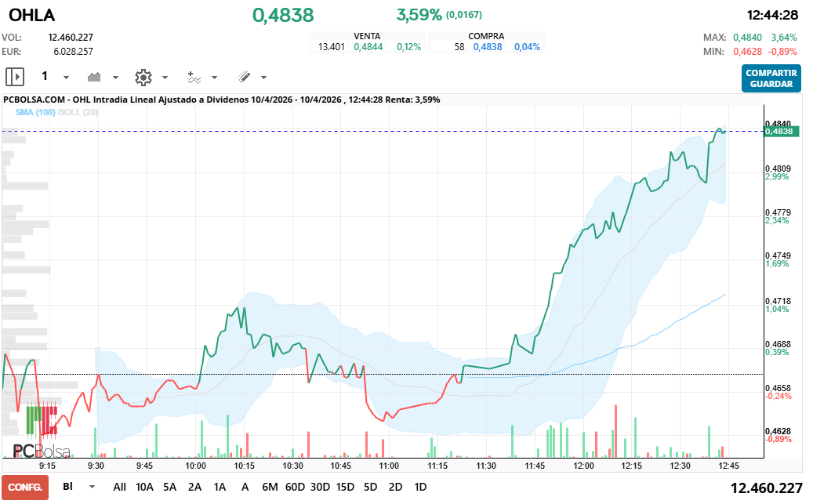Toggle the side panel icon in toolbar
Screen dimensions: 813x504
pyautogui.click(x=15, y=77)
